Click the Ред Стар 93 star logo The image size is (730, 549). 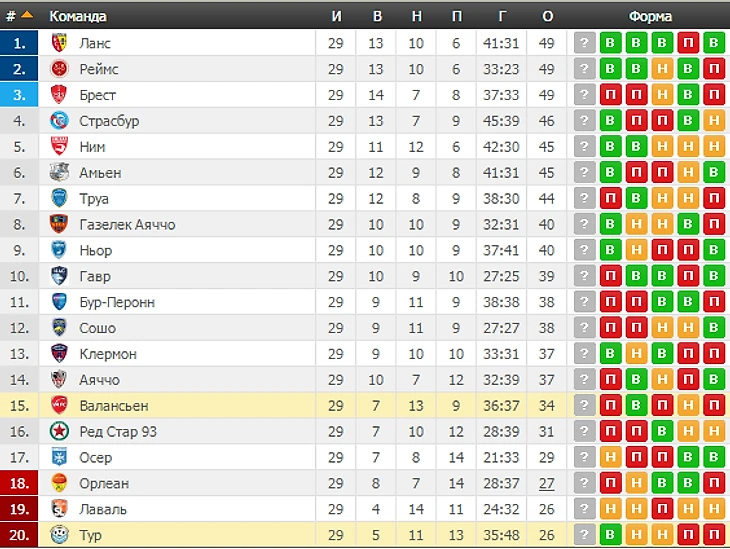click(x=59, y=431)
